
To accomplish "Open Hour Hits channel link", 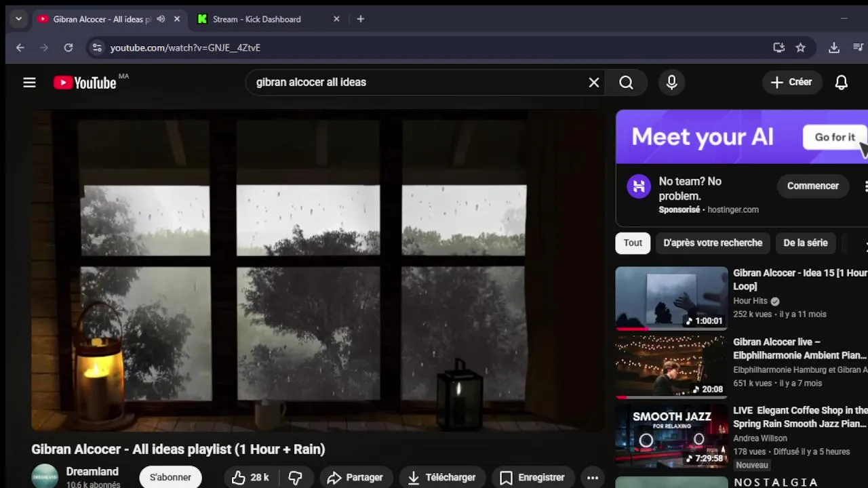I will coord(750,301).
